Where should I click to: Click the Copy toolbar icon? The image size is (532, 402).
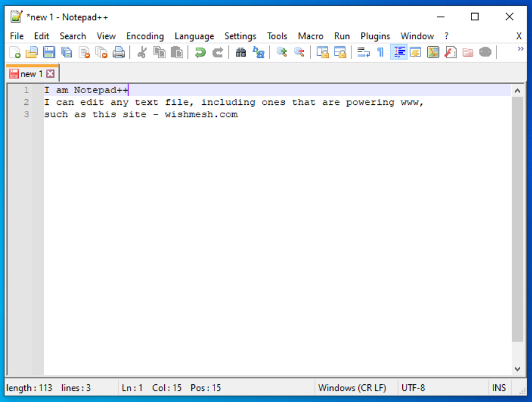tap(159, 52)
